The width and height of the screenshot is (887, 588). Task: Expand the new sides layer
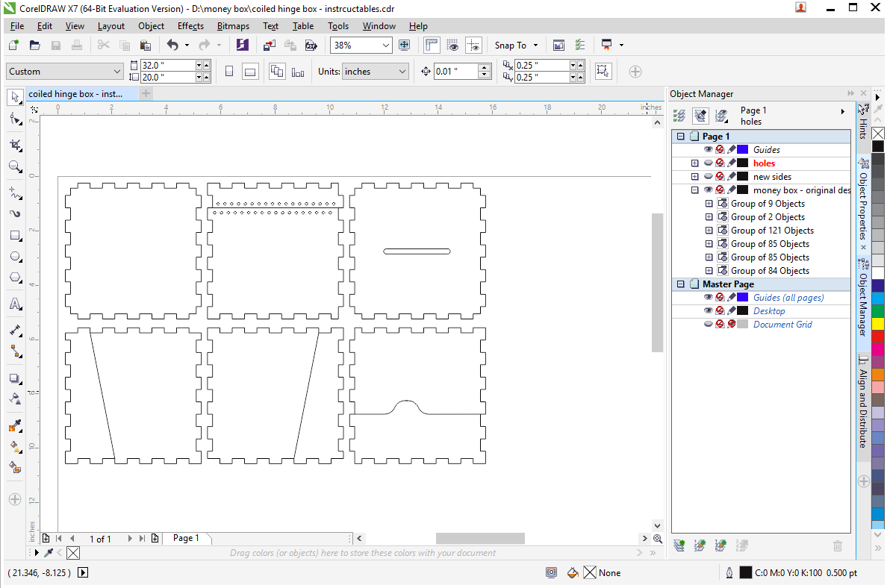694,176
